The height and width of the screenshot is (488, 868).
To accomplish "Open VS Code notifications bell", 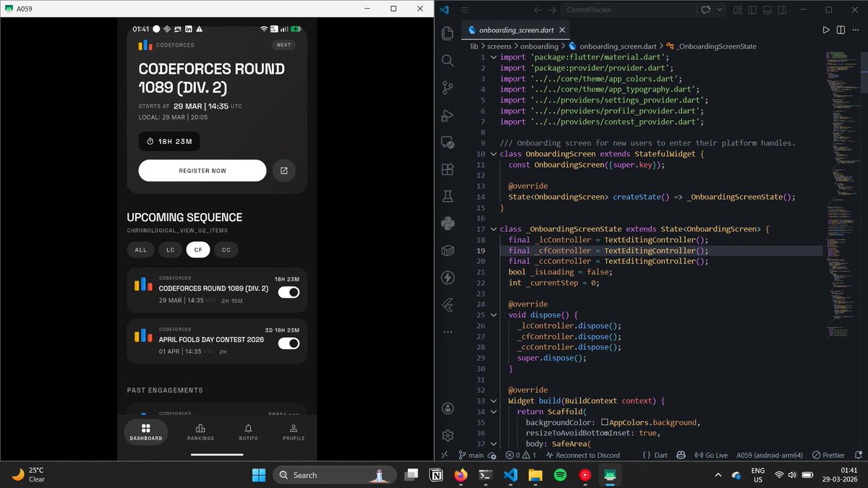I will 858,455.
